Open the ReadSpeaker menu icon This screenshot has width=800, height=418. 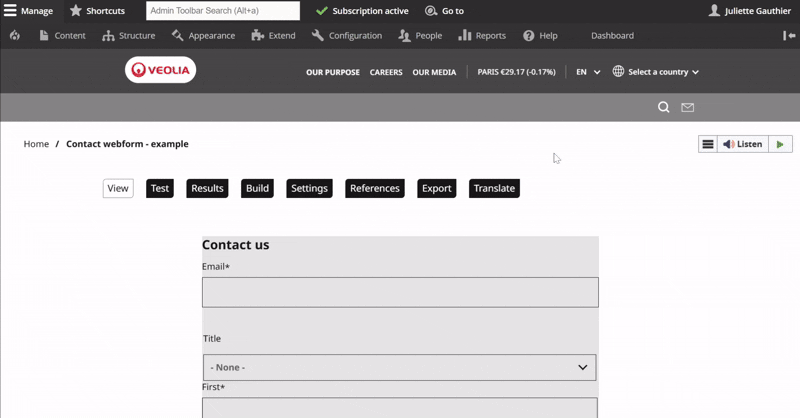click(708, 144)
